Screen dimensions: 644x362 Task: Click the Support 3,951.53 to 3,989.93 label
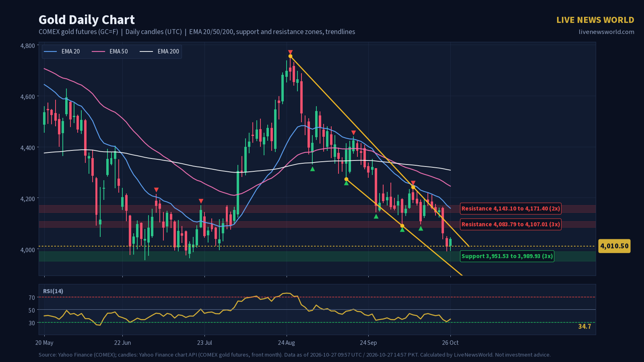pos(507,256)
